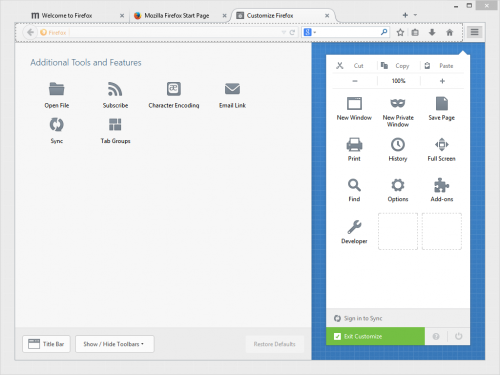This screenshot has height=375, width=500.
Task: Click the Email Link envelope icon
Action: pos(232,89)
